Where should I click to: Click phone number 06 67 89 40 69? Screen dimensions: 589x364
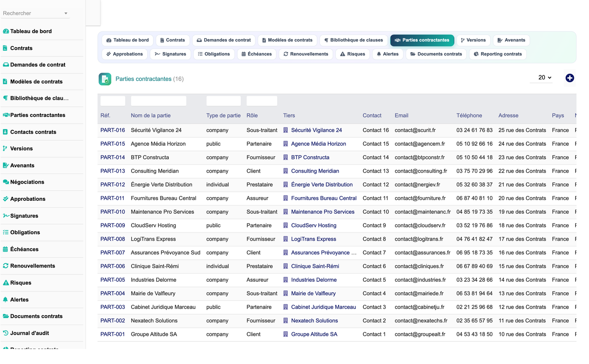[474, 266]
